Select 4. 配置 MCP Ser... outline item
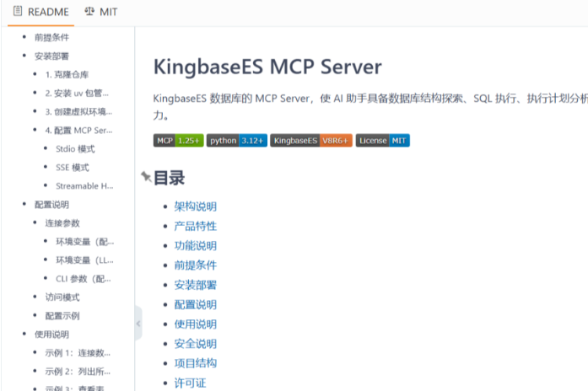 [x=78, y=131]
